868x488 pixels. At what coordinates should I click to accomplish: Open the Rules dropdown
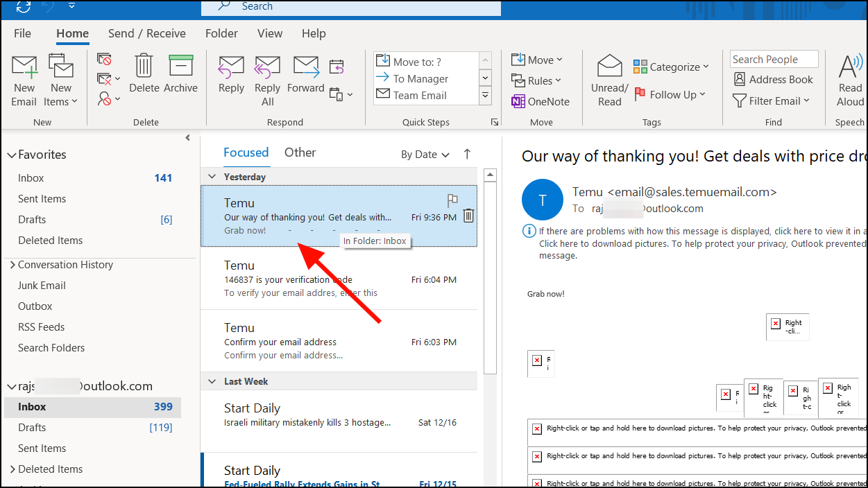pyautogui.click(x=537, y=81)
